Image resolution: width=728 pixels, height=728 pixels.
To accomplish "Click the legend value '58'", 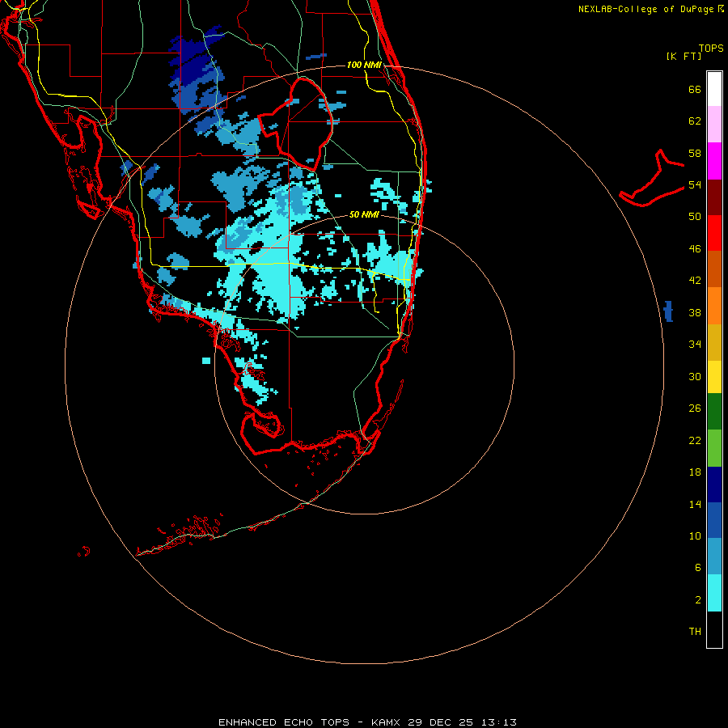I will click(x=695, y=153).
